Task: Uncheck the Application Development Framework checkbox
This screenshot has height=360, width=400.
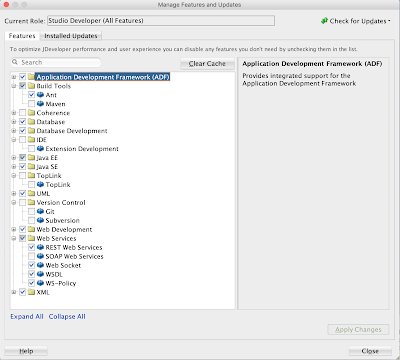Action: click(x=22, y=77)
